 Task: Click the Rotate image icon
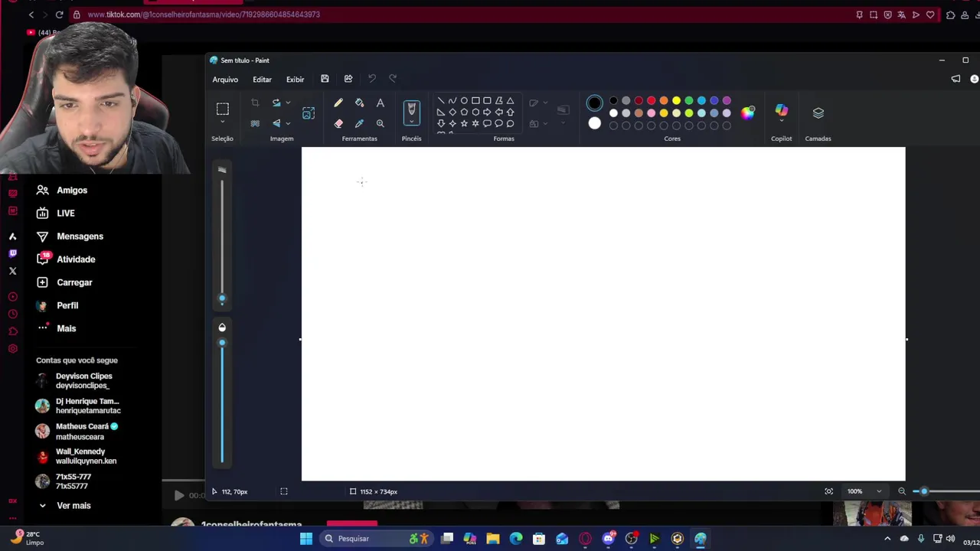click(x=276, y=103)
